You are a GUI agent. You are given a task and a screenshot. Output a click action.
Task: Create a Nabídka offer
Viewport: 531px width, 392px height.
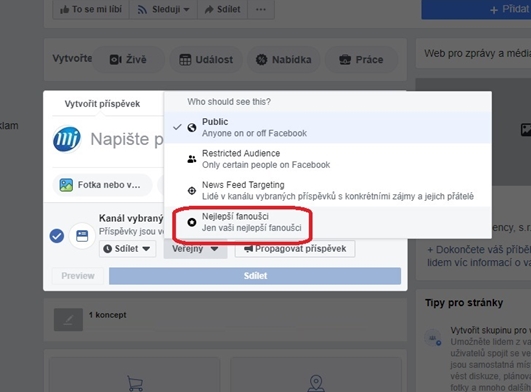coord(284,60)
